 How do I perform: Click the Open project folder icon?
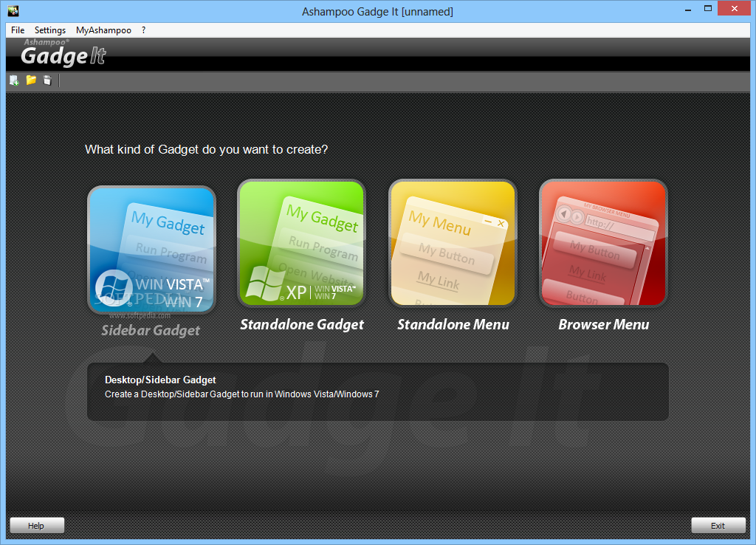(31, 80)
